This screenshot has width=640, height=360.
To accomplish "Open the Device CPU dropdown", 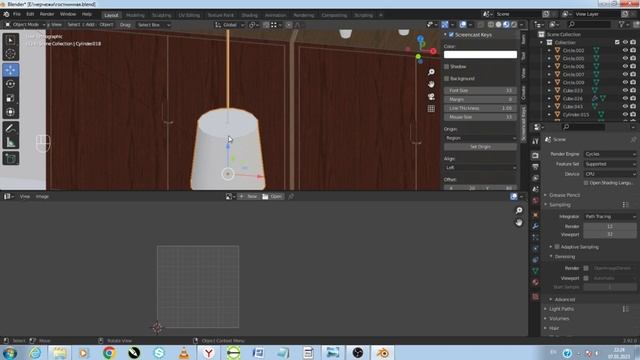I will pyautogui.click(x=610, y=174).
